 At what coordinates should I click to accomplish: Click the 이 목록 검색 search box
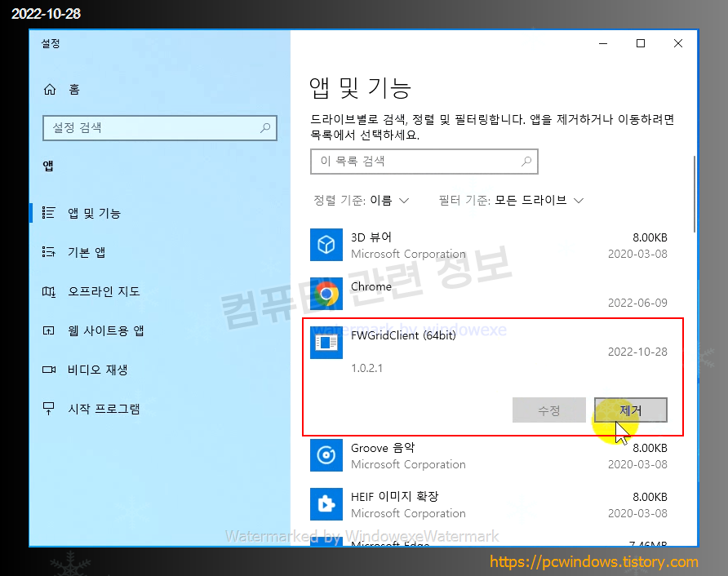424,162
